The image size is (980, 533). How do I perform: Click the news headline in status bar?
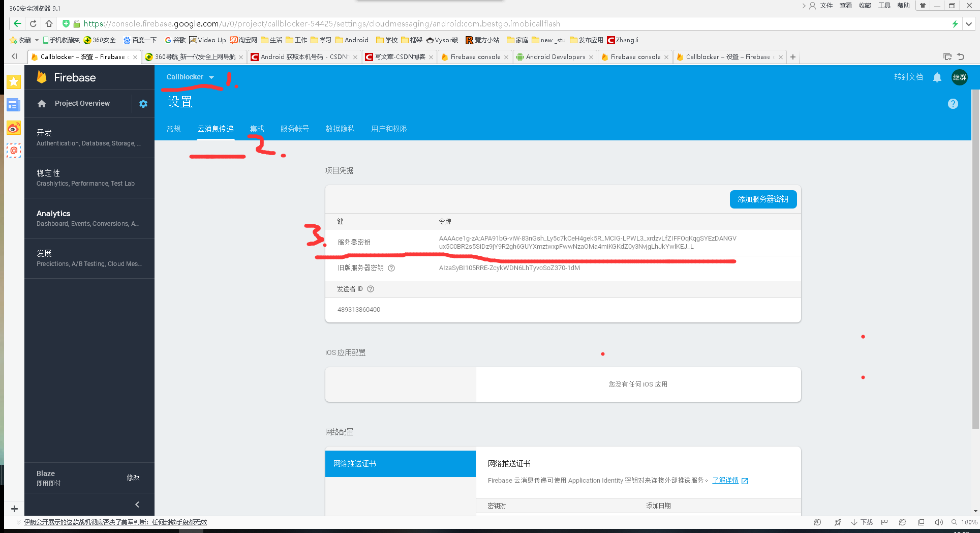coord(115,522)
